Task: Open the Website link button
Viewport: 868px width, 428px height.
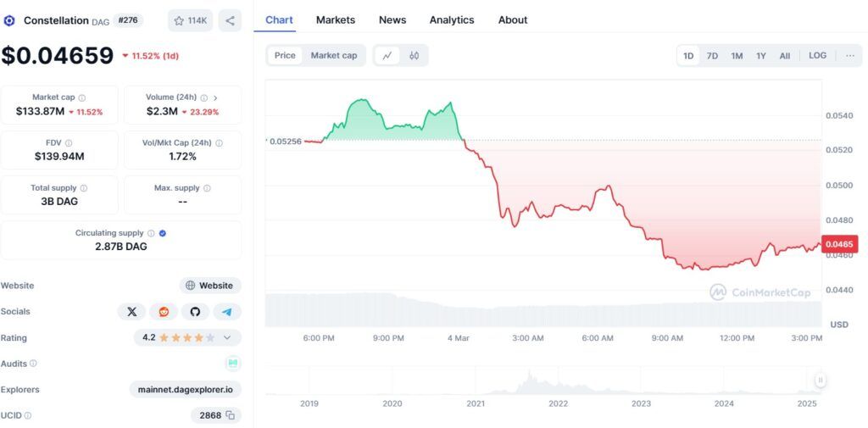Action: click(210, 286)
